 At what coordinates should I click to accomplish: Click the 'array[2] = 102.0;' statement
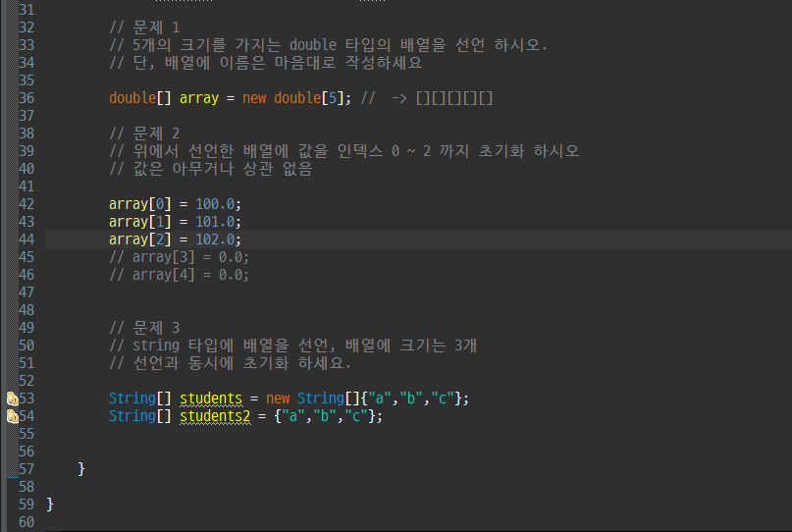tap(176, 239)
